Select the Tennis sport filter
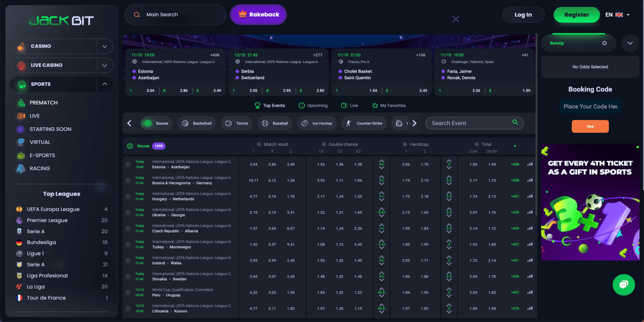This screenshot has width=644, height=322. [237, 123]
